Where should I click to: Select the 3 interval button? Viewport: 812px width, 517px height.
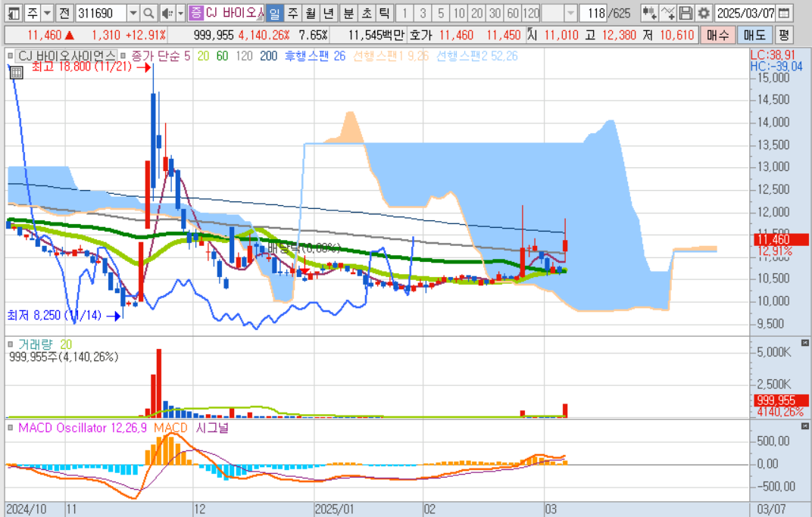(x=423, y=13)
